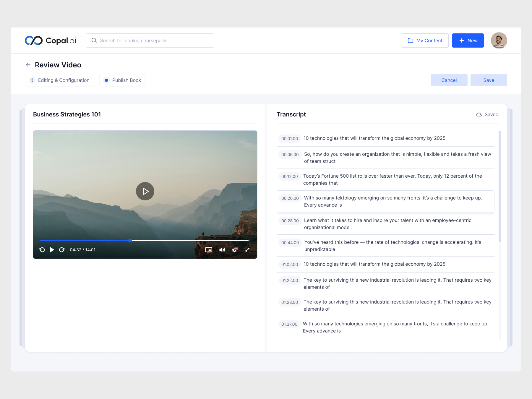Focus the books and coursepack search field
Screen dimensions: 532x399
click(x=150, y=40)
